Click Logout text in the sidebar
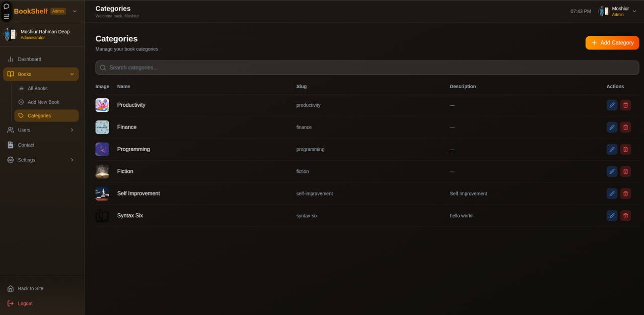 tap(25, 303)
